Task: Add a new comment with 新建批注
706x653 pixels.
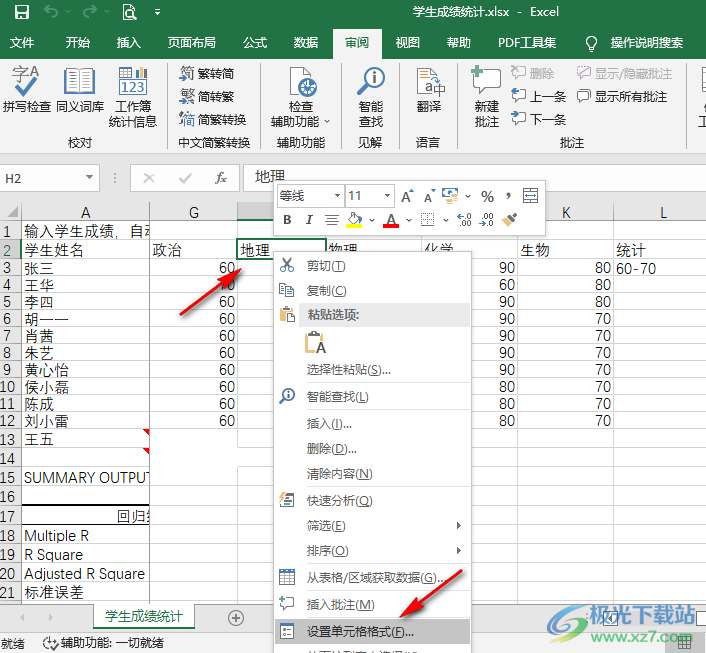Action: [x=486, y=96]
